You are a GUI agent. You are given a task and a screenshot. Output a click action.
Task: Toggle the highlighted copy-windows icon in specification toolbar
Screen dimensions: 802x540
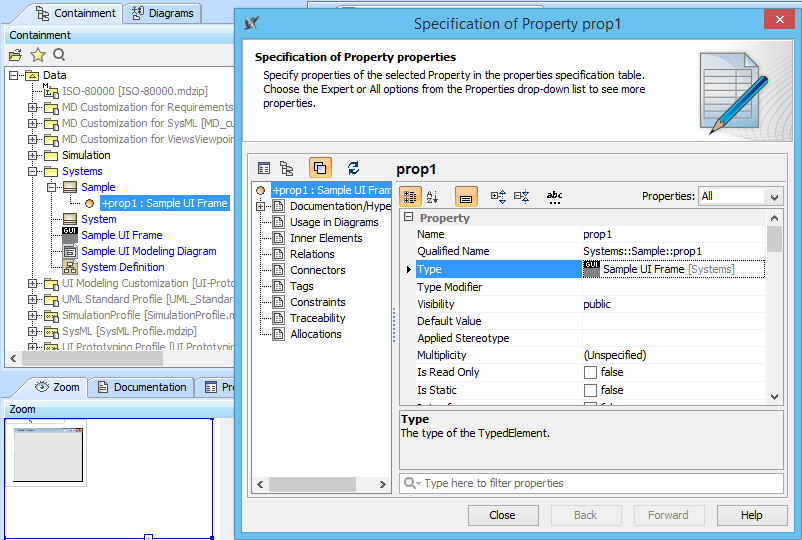(x=320, y=168)
